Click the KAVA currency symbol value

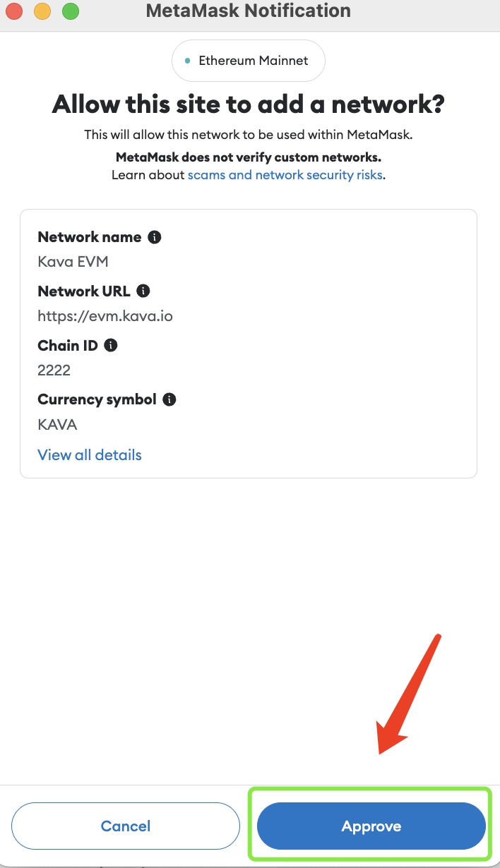point(57,425)
